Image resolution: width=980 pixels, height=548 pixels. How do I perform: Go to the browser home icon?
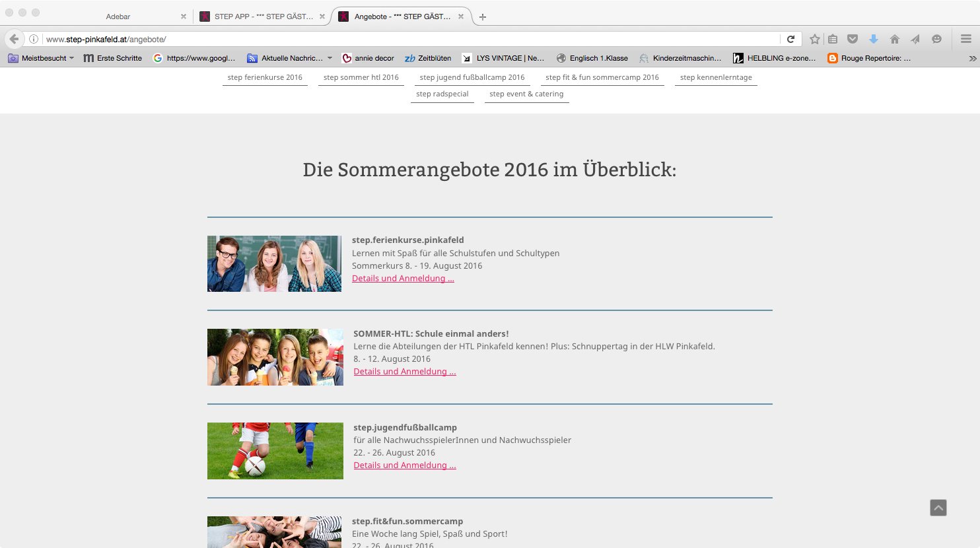[894, 39]
